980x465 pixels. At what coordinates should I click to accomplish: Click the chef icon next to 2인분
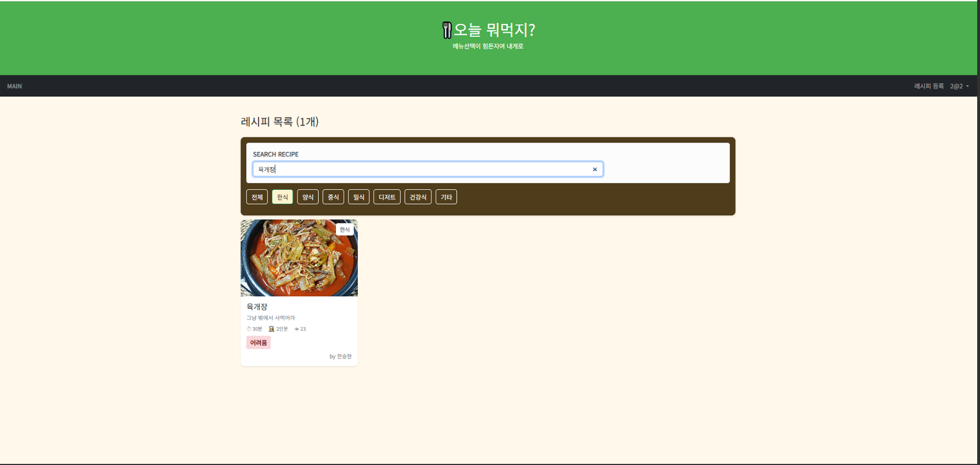(x=271, y=329)
